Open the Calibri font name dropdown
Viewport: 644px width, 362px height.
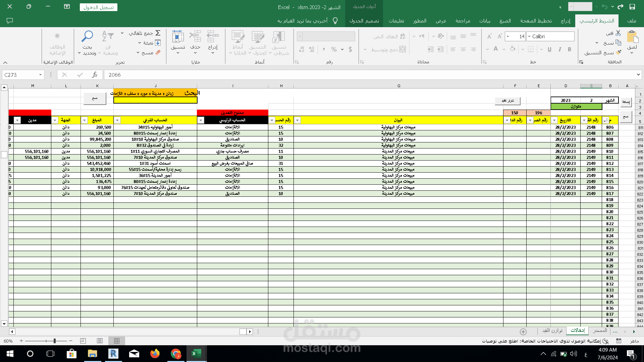(x=529, y=36)
